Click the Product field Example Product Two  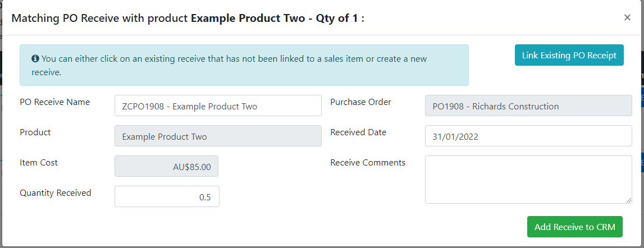click(218, 136)
